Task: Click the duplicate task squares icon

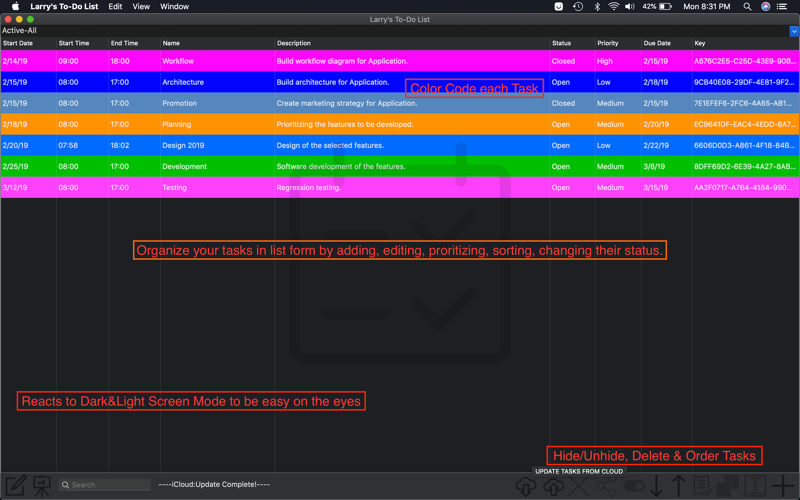Action: click(x=728, y=486)
